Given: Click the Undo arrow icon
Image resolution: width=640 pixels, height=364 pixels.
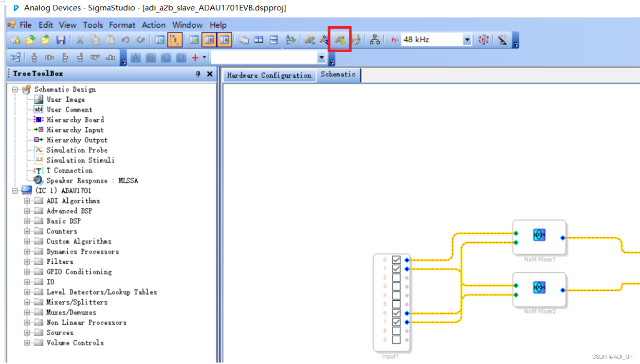Looking at the screenshot, I should (x=126, y=40).
